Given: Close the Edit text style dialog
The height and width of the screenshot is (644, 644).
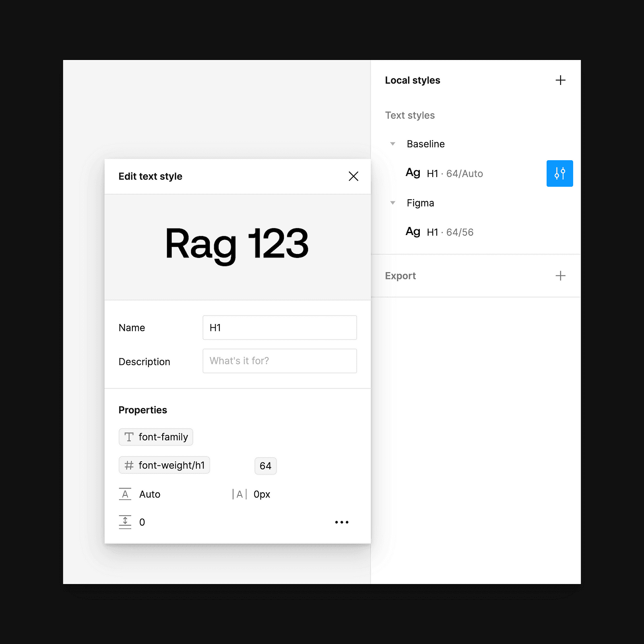Looking at the screenshot, I should click(x=353, y=176).
